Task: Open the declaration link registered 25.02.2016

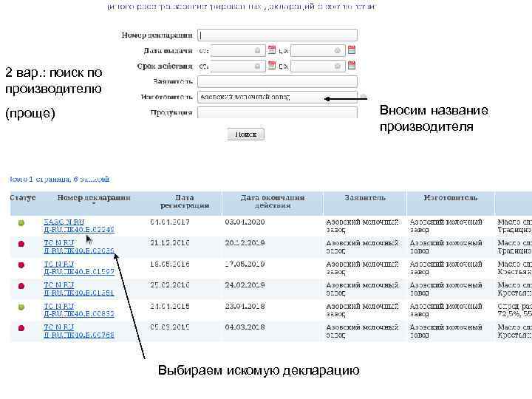Action: point(79,289)
